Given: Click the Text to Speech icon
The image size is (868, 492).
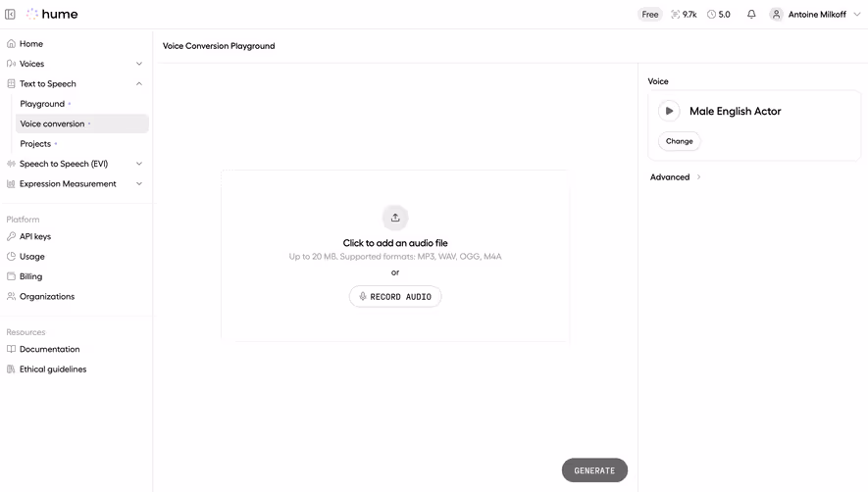Looking at the screenshot, I should (x=11, y=83).
